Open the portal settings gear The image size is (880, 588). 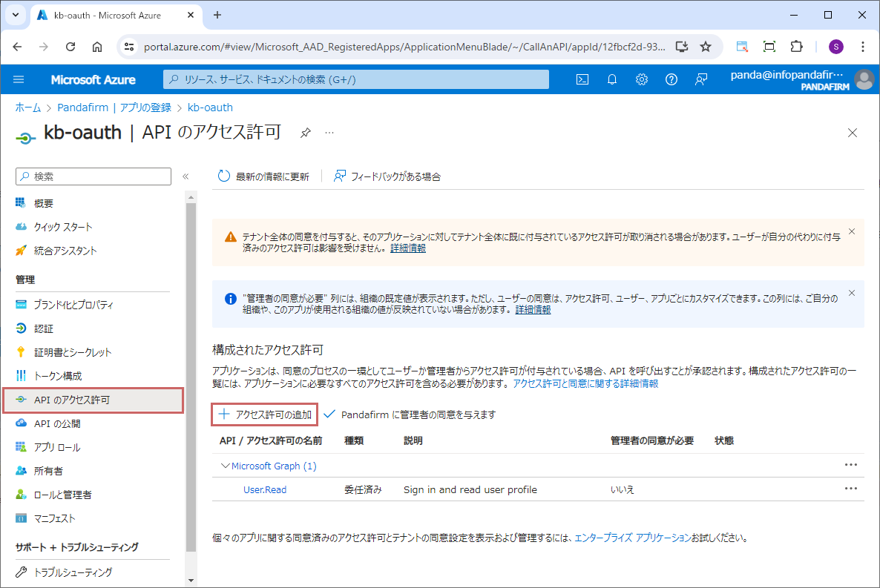[x=642, y=80]
